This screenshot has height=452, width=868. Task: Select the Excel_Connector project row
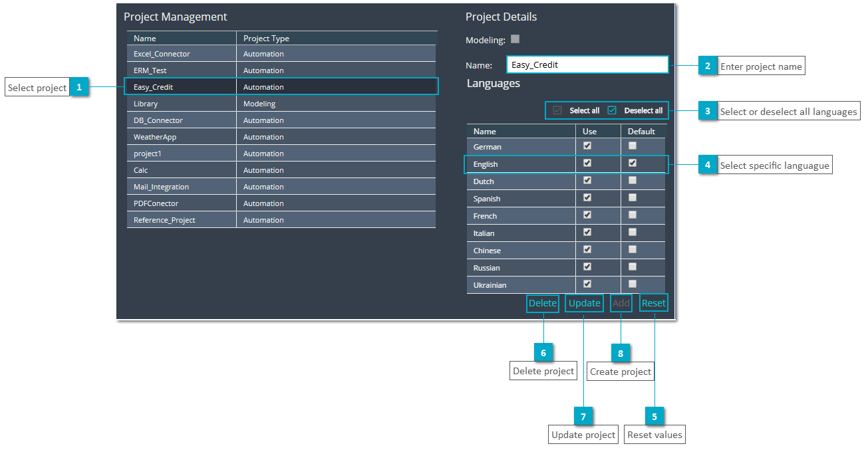(281, 54)
